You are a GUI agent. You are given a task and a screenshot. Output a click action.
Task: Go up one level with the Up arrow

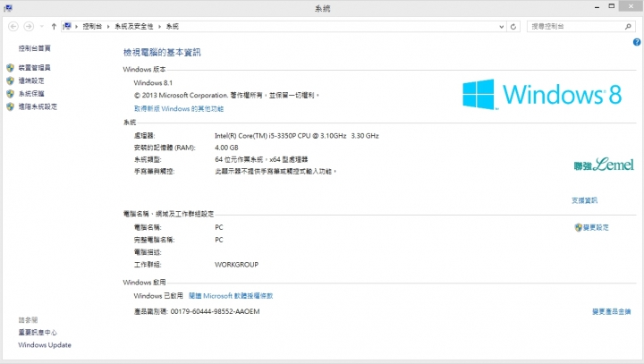[54, 26]
